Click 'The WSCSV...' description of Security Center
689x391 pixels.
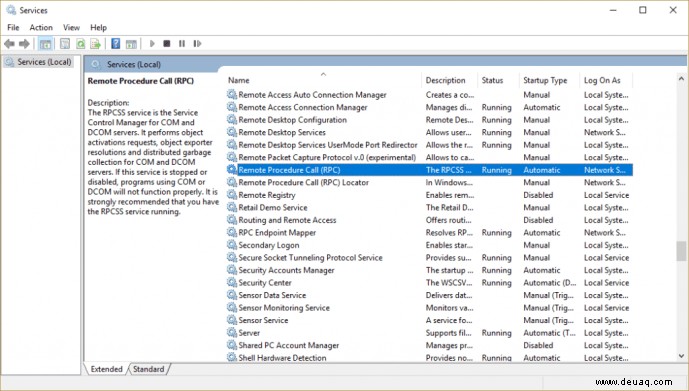point(449,282)
